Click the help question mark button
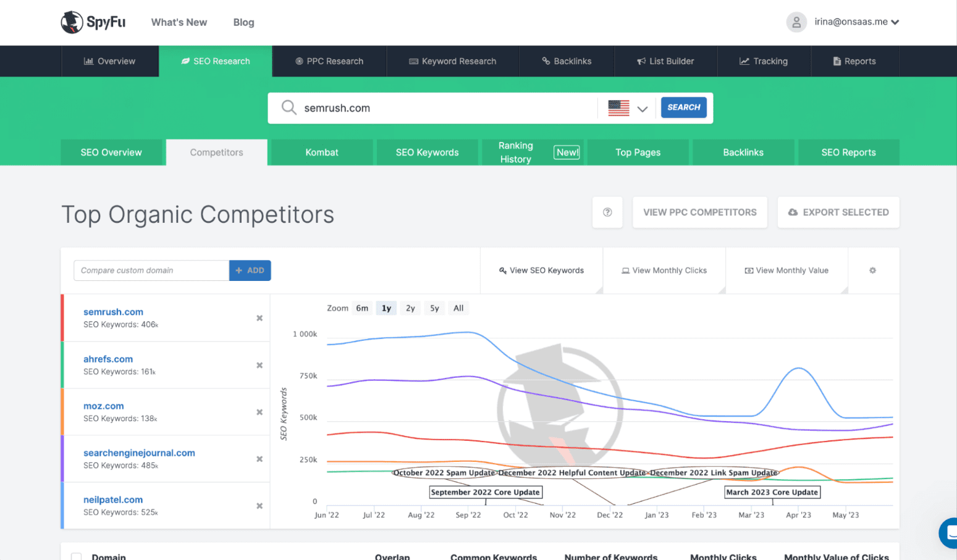This screenshot has height=560, width=957. pos(607,212)
